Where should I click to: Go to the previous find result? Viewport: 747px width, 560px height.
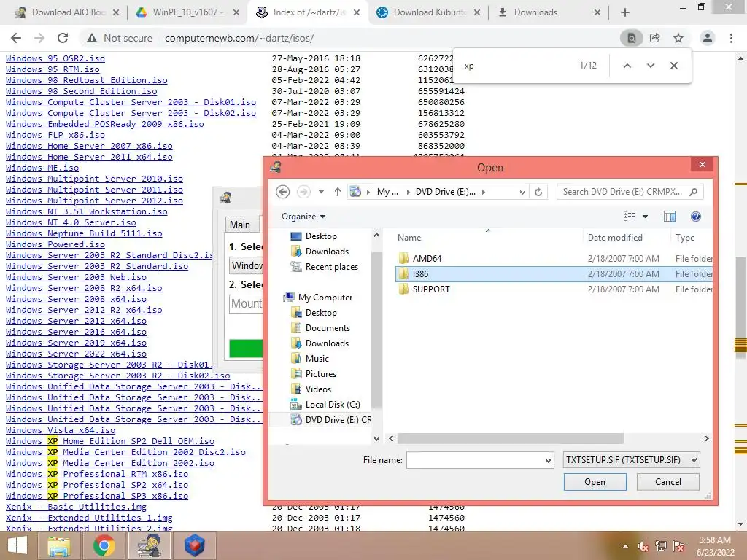tap(627, 66)
